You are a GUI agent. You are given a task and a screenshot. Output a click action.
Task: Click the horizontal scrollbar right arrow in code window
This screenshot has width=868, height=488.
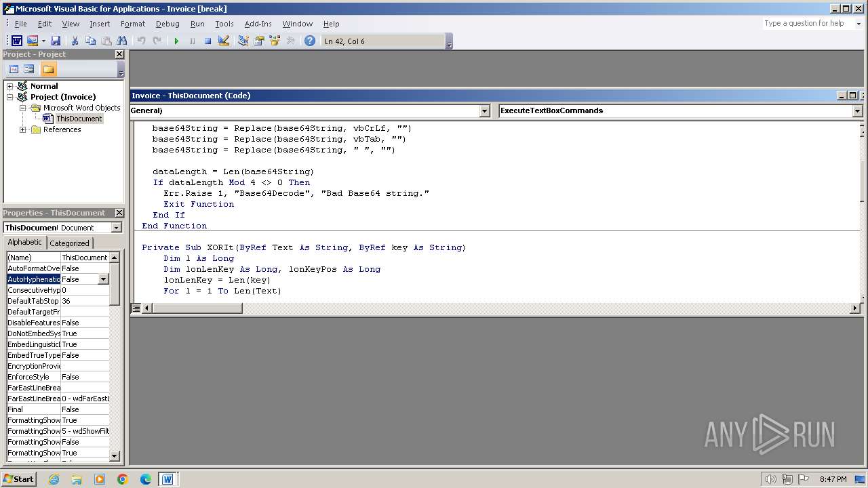click(x=854, y=308)
